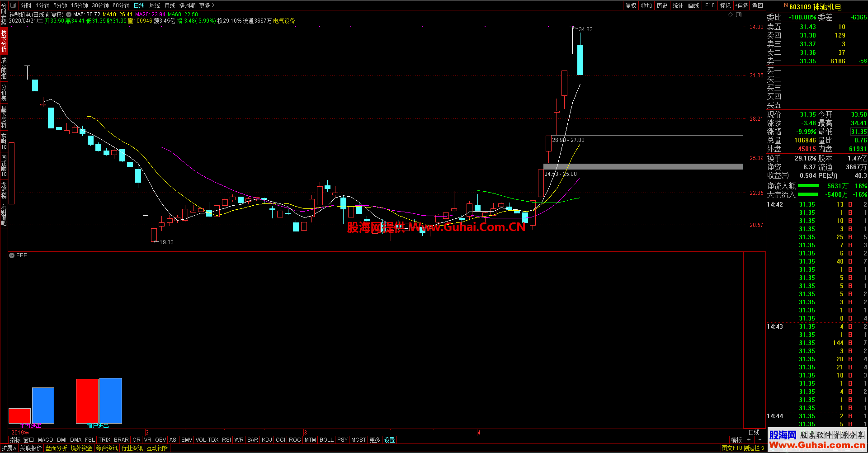Screen dimensions: 868x453
Task: Open F10 company info
Action: coord(710,5)
